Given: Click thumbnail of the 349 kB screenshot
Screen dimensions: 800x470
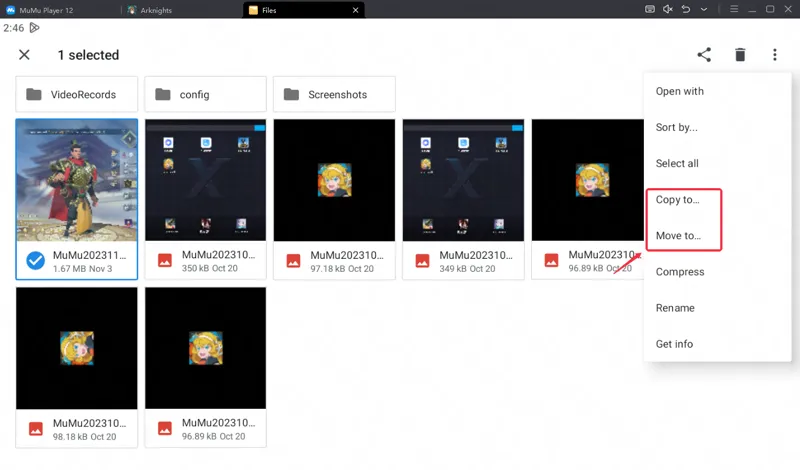Looking at the screenshot, I should [463, 180].
